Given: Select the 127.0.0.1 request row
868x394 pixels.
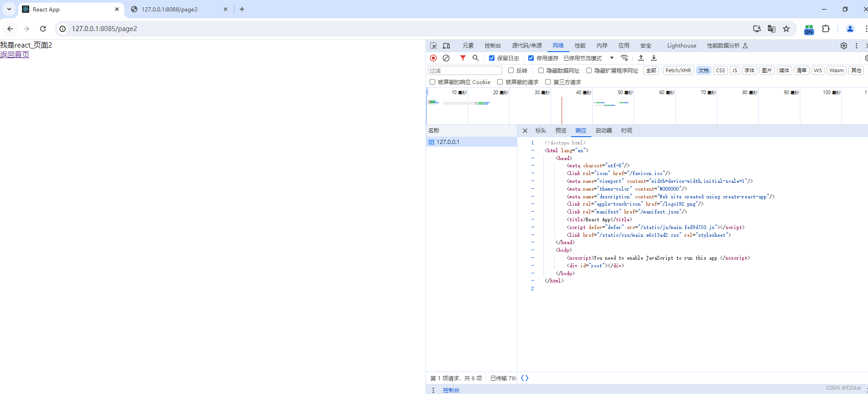Looking at the screenshot, I should coord(471,142).
